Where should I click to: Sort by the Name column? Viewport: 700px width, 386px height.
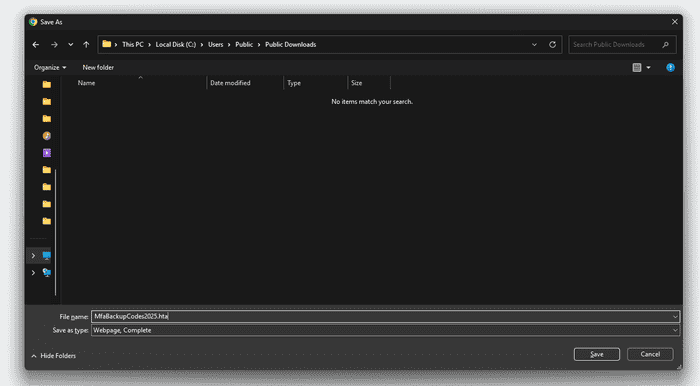86,83
